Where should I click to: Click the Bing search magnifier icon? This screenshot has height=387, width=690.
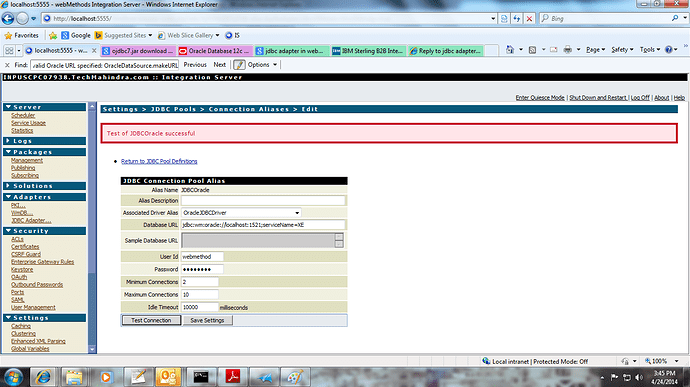(x=675, y=18)
